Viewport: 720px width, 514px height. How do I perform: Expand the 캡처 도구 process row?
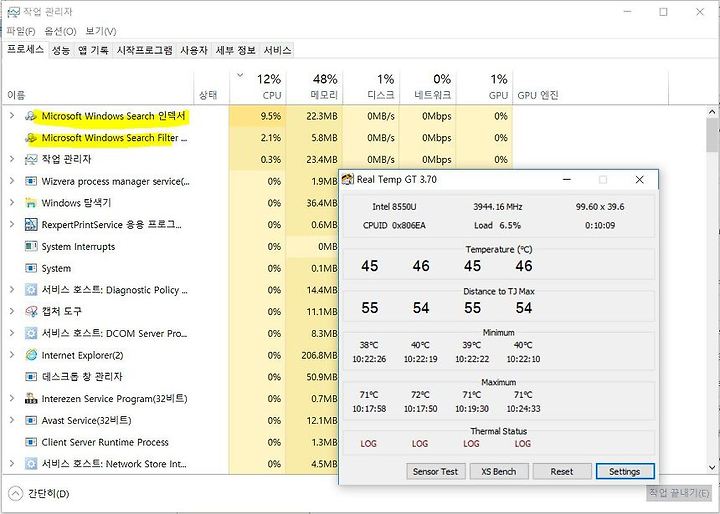[x=12, y=311]
